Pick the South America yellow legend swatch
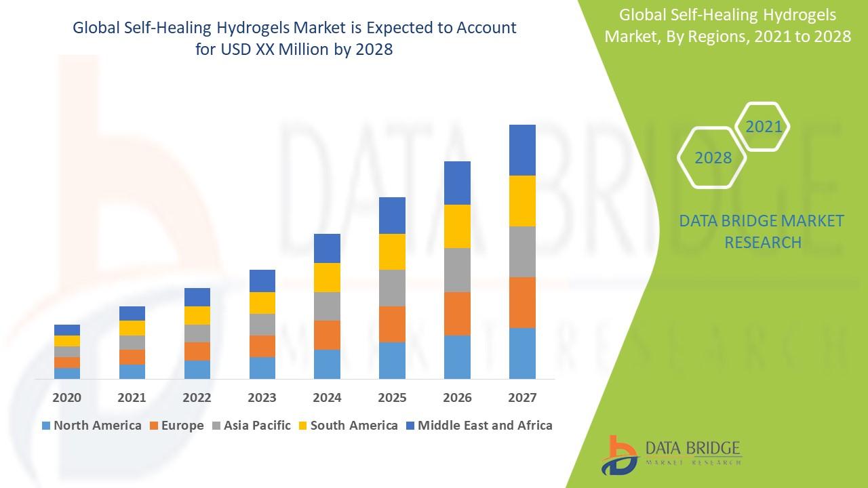 (x=302, y=426)
